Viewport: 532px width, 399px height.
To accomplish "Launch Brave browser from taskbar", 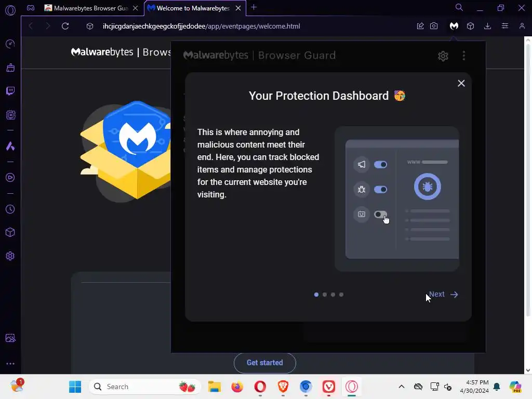I will click(x=283, y=387).
